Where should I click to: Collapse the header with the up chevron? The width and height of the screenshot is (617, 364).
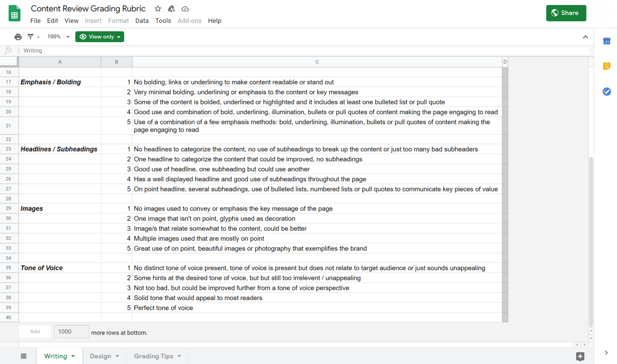(585, 37)
